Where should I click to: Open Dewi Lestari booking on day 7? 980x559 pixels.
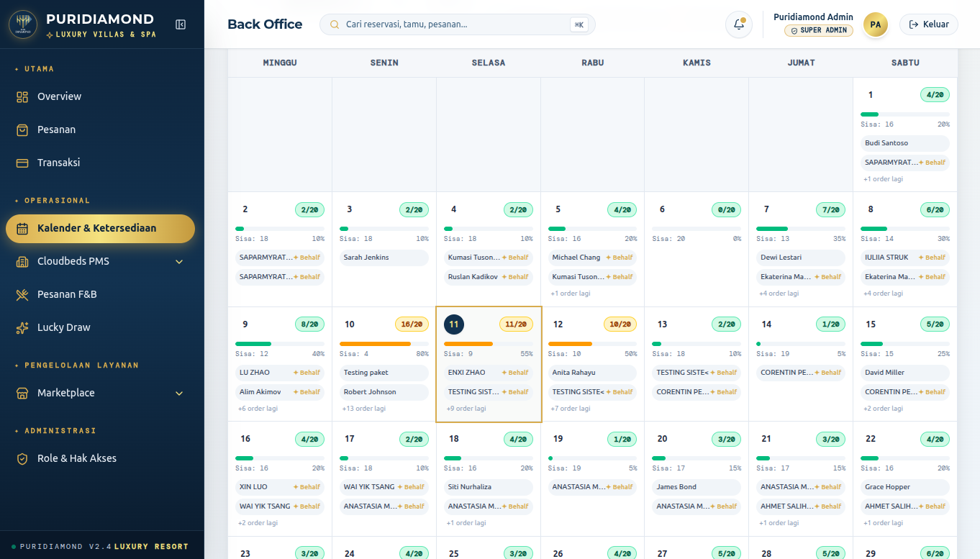point(801,258)
